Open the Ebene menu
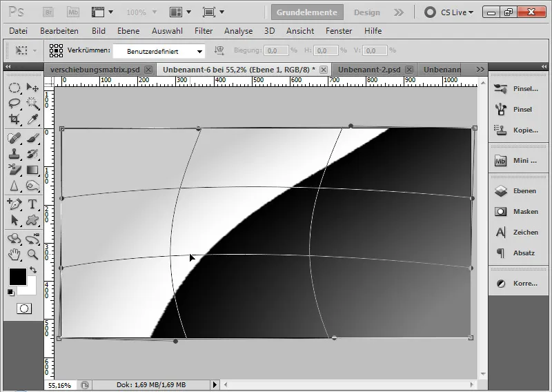552x392 pixels. coord(128,31)
